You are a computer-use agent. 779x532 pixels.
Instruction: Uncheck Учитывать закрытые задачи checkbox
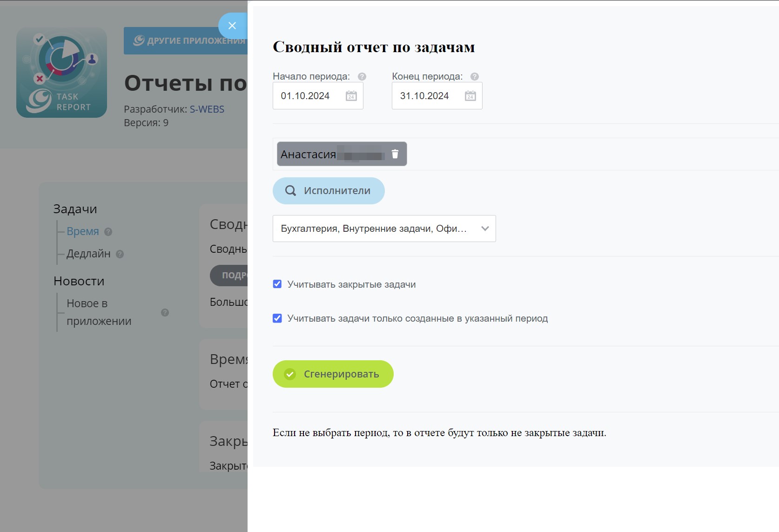[277, 284]
